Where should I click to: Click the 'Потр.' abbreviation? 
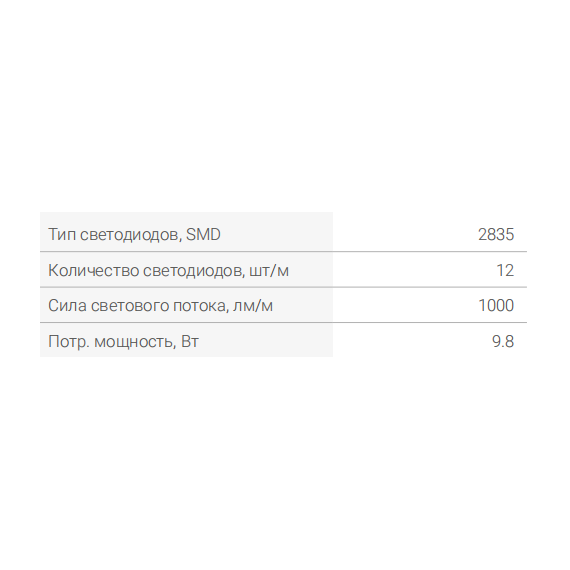pyautogui.click(x=69, y=342)
